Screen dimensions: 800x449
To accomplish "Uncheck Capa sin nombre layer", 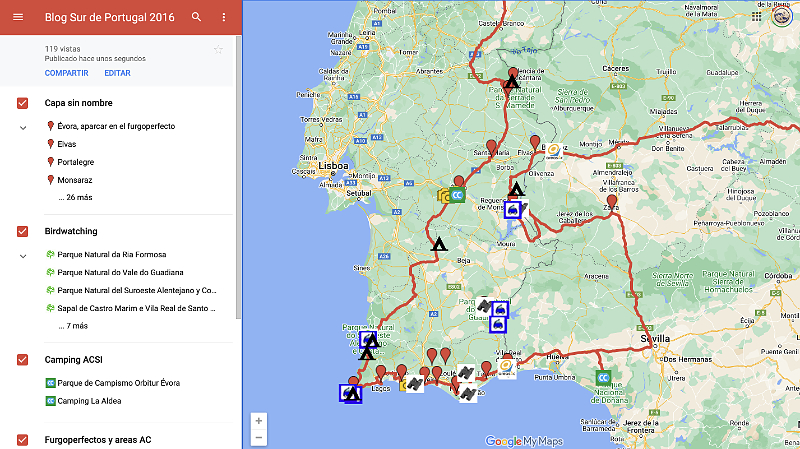I will pos(22,103).
